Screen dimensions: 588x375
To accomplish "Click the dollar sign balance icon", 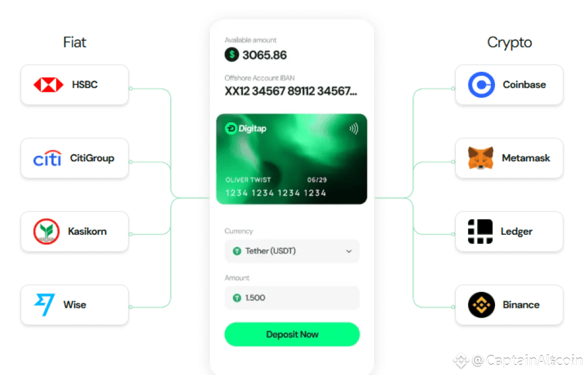I will (x=232, y=55).
